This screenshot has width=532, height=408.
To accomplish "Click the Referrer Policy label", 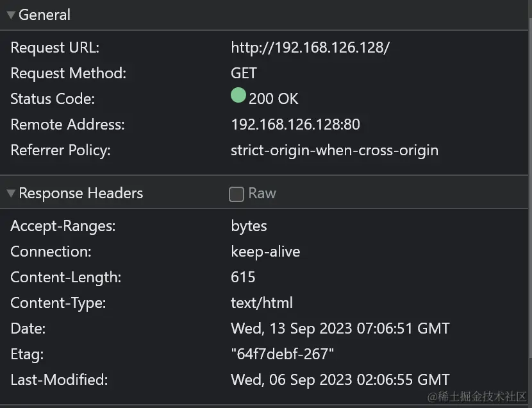I will click(60, 150).
